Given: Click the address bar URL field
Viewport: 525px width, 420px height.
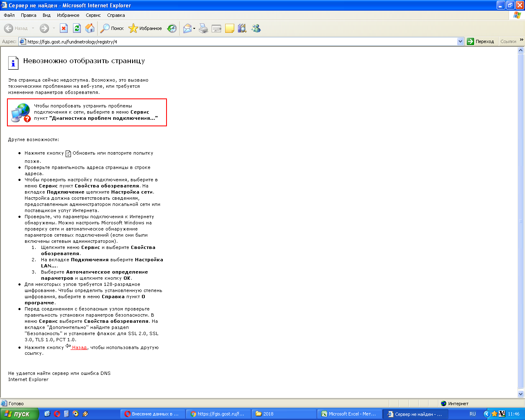Looking at the screenshot, I should pyautogui.click(x=238, y=41).
